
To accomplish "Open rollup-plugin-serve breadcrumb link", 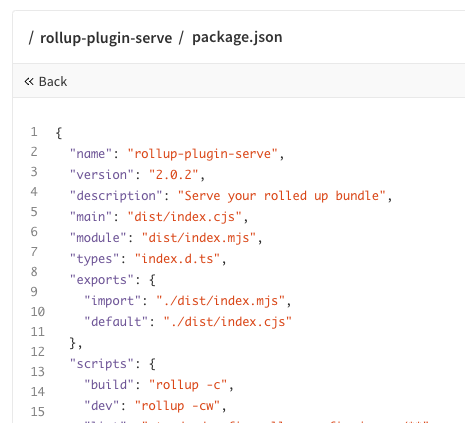I will point(106,38).
